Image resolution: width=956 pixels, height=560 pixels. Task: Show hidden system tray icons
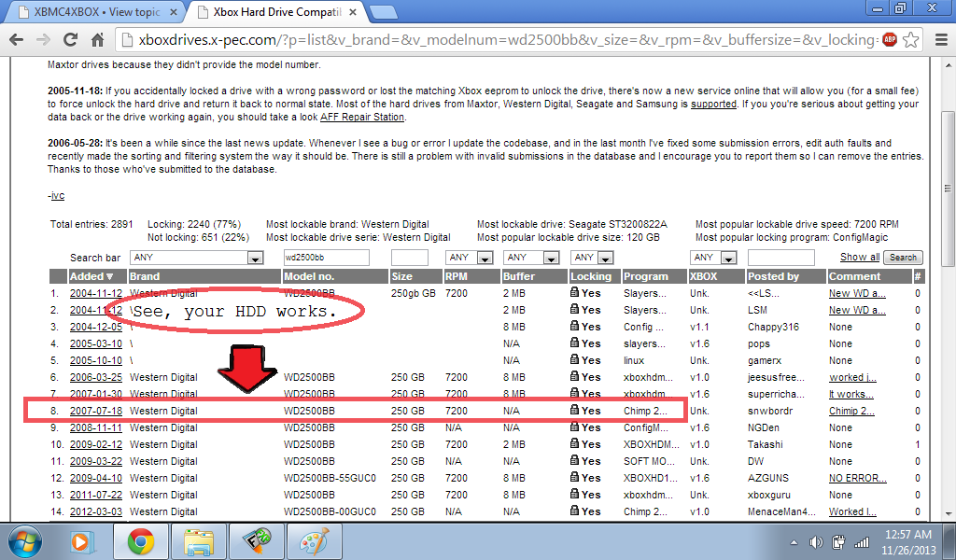point(794,542)
